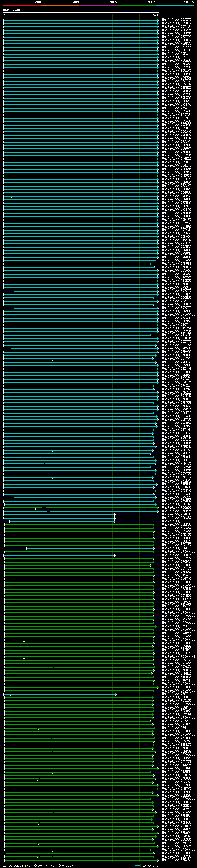Select hit label UniRef100_A7SMN7
The image size is (197, 868).
(x=177, y=589)
